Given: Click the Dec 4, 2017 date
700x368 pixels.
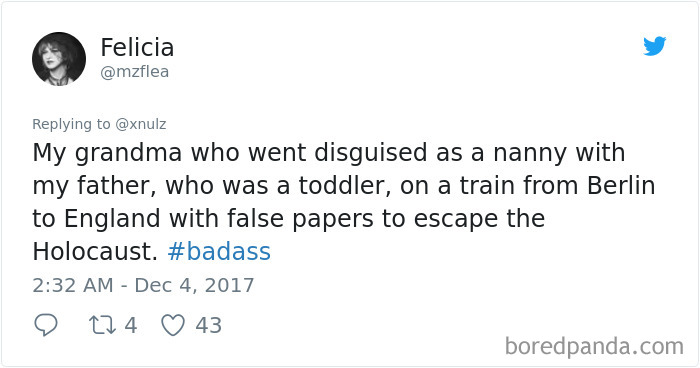Looking at the screenshot, I should pos(194,285).
